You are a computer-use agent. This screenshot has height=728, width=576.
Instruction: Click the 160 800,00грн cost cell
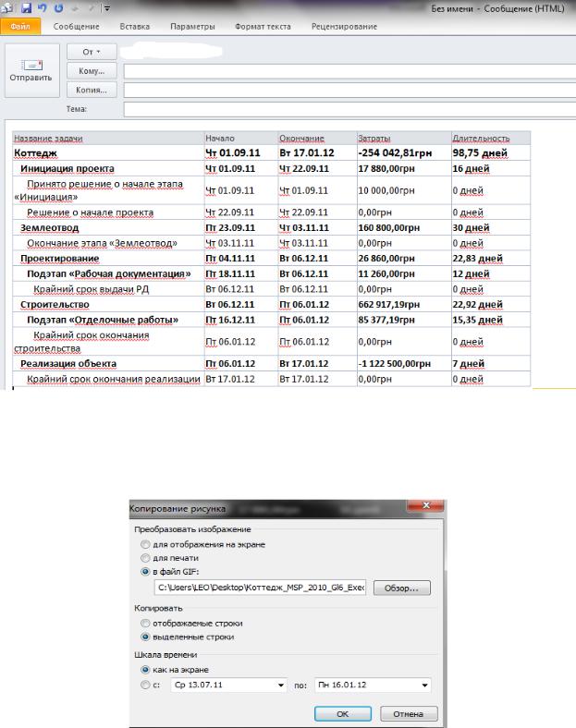point(404,227)
